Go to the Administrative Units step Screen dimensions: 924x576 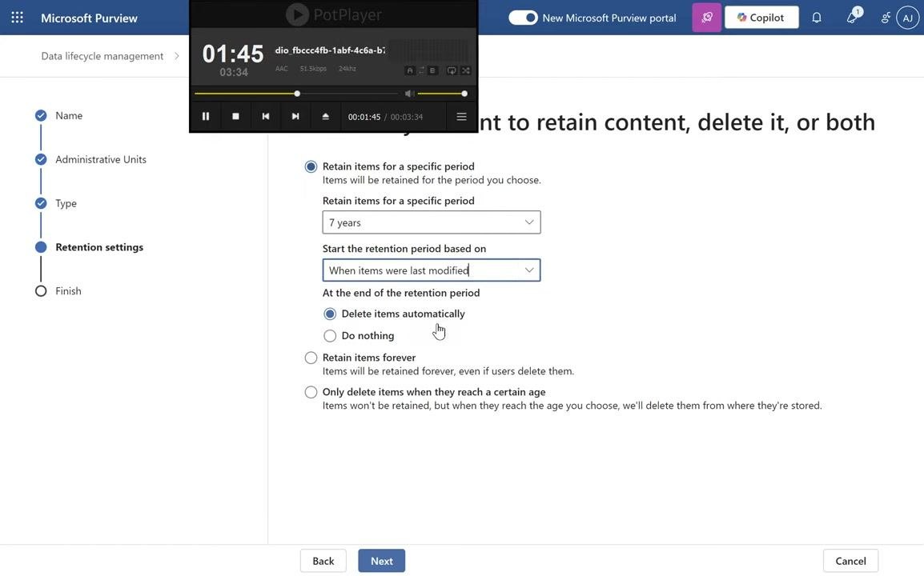pos(101,160)
